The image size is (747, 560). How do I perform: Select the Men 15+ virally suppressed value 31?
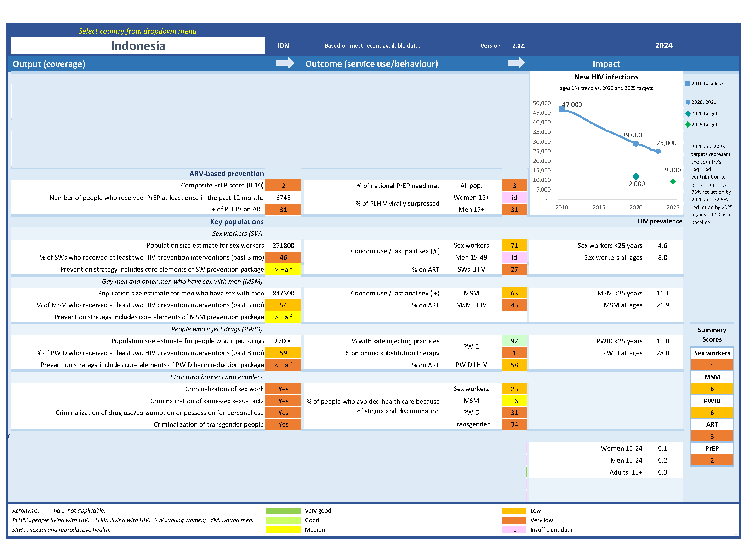514,210
